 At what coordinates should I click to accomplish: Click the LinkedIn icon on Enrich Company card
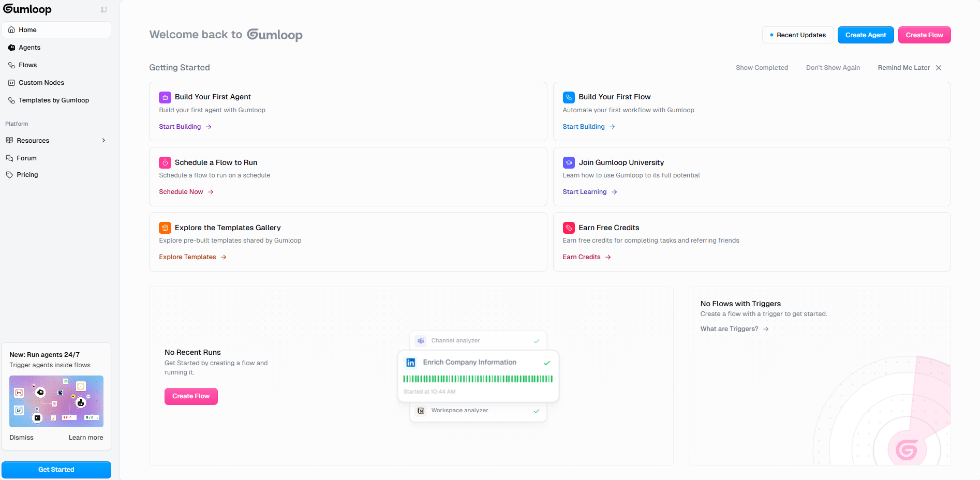tap(411, 363)
